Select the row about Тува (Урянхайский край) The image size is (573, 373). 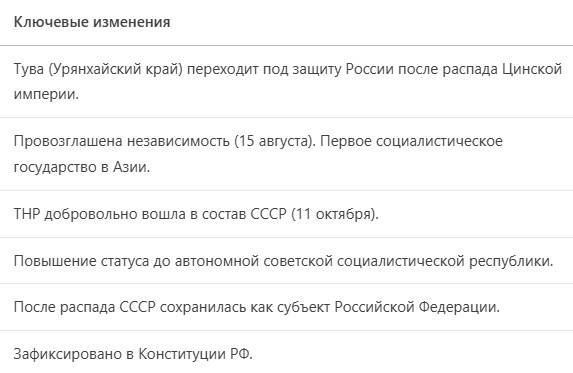(286, 81)
